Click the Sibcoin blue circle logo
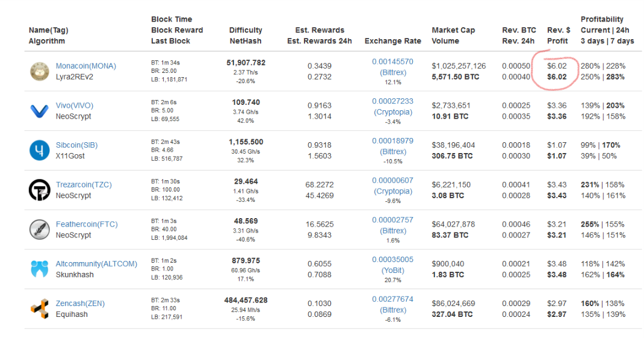644x338 pixels. (x=40, y=150)
